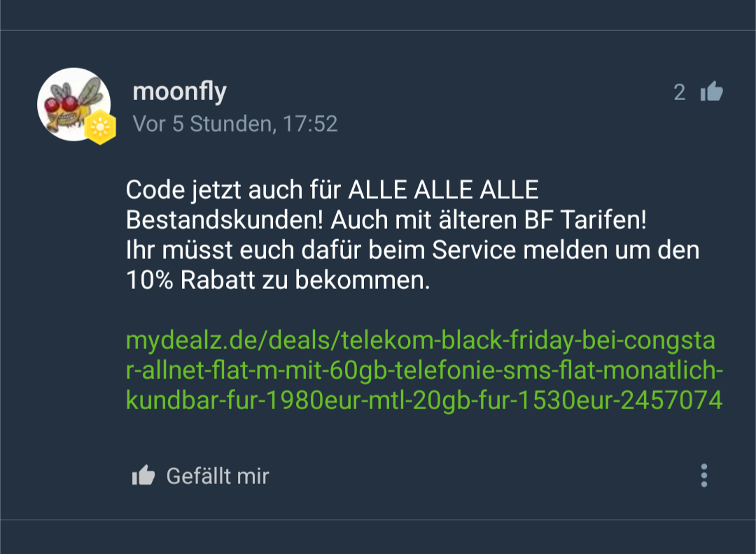Click the word Bestandskunden! in comment
The height and width of the screenshot is (554, 756).
click(x=224, y=220)
